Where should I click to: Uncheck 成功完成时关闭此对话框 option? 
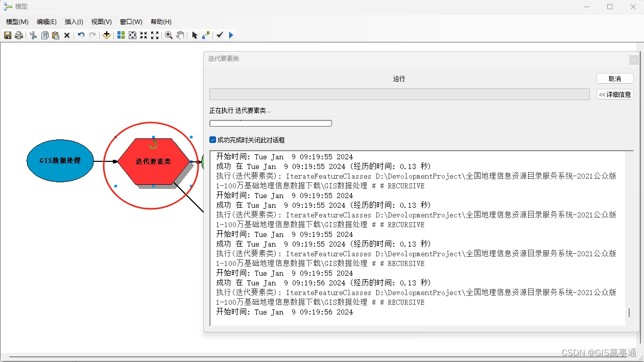212,139
